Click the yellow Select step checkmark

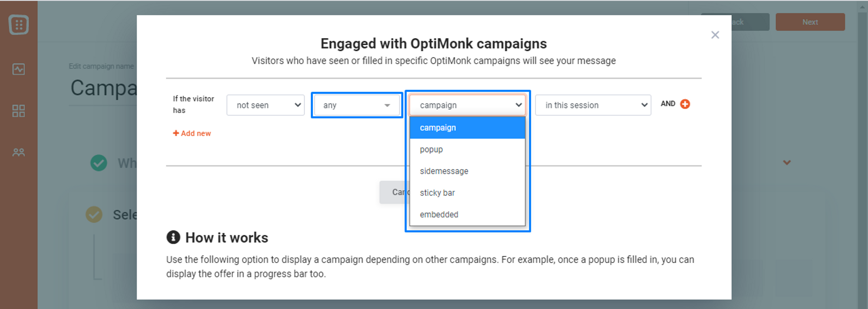tap(94, 215)
